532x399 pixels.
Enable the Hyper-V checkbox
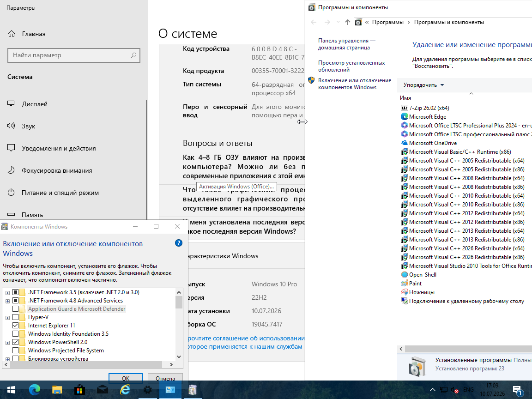[15, 317]
